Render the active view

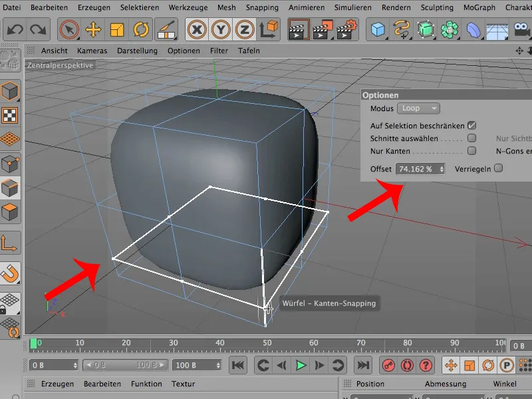pyautogui.click(x=299, y=29)
